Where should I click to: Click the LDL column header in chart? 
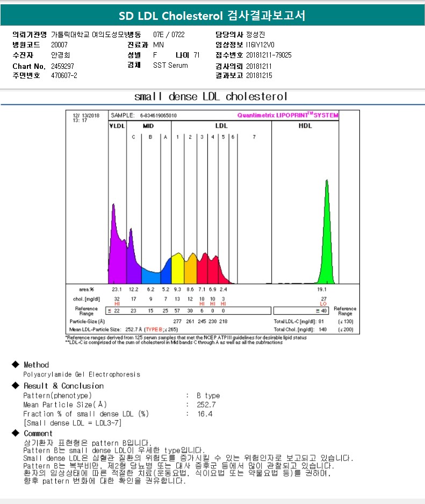221,126
